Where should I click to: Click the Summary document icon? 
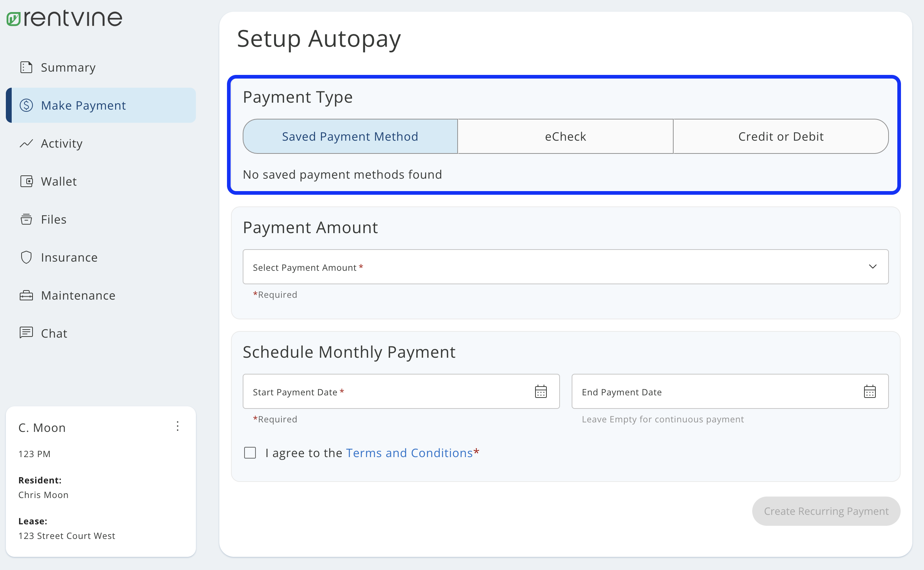coord(26,67)
